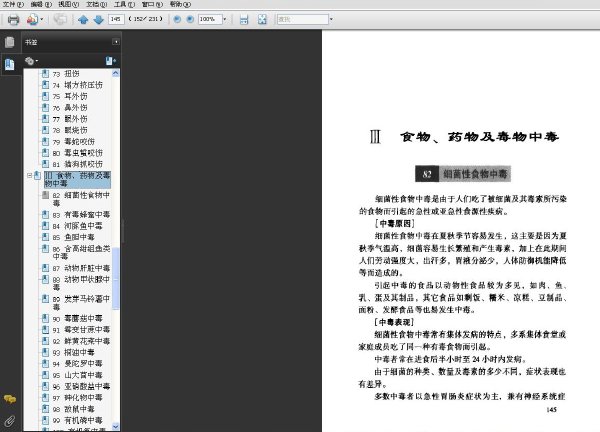Collapse the Ⅲ 食物、药物及毒物中毒 bookmark node
This screenshot has height=432, width=600.
tap(29, 176)
